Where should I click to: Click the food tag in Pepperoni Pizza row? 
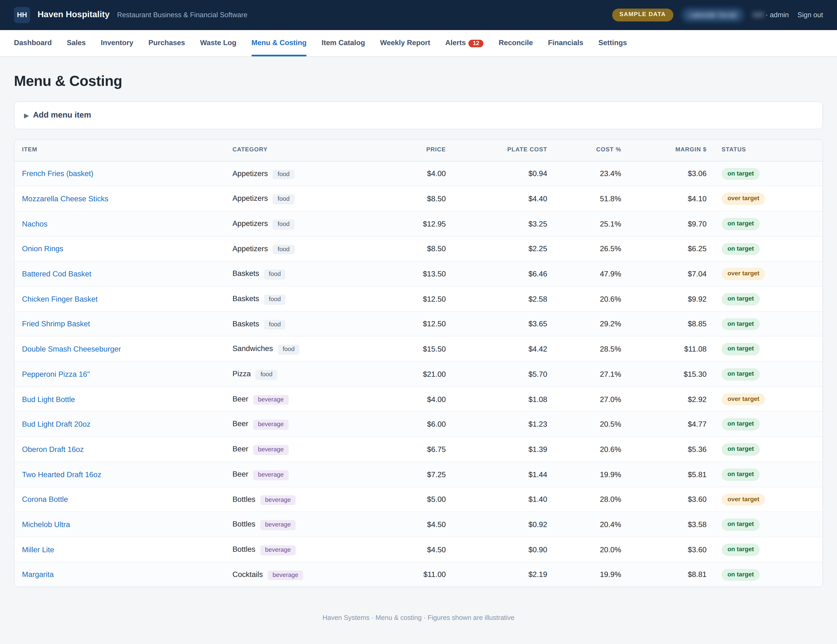click(x=266, y=375)
